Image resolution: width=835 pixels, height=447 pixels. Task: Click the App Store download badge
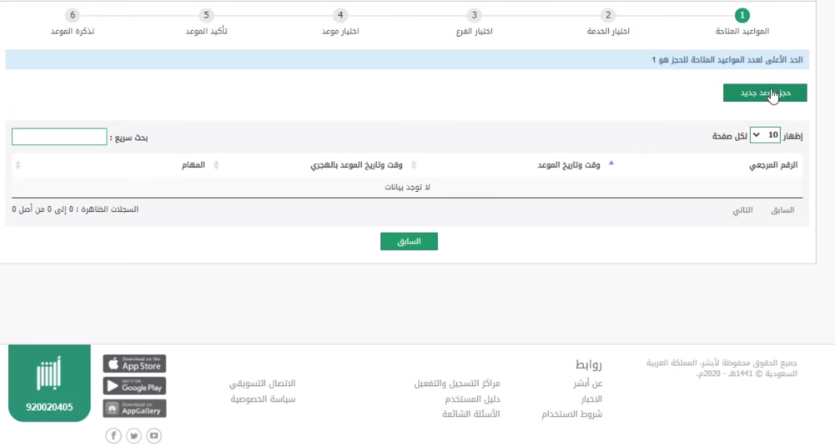click(134, 364)
